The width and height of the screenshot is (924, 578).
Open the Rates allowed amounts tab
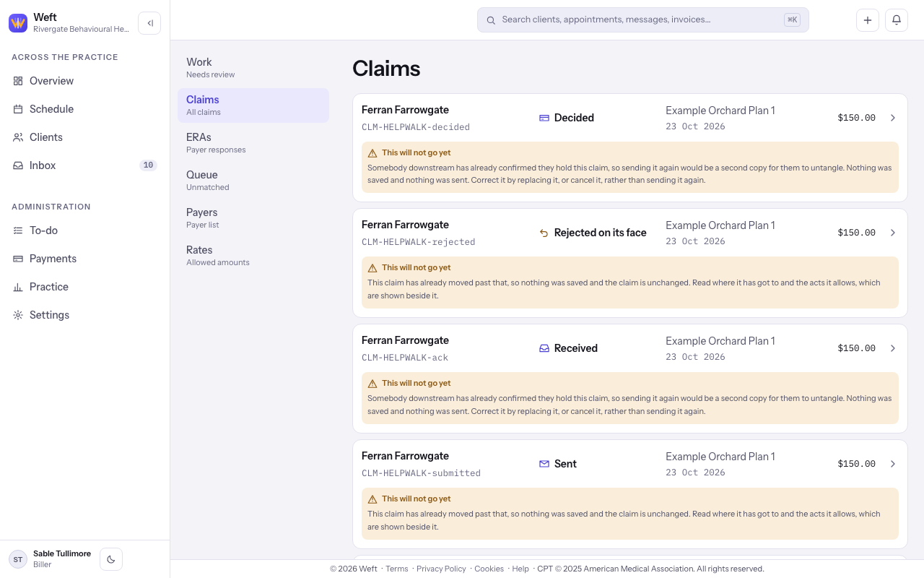[253, 256]
